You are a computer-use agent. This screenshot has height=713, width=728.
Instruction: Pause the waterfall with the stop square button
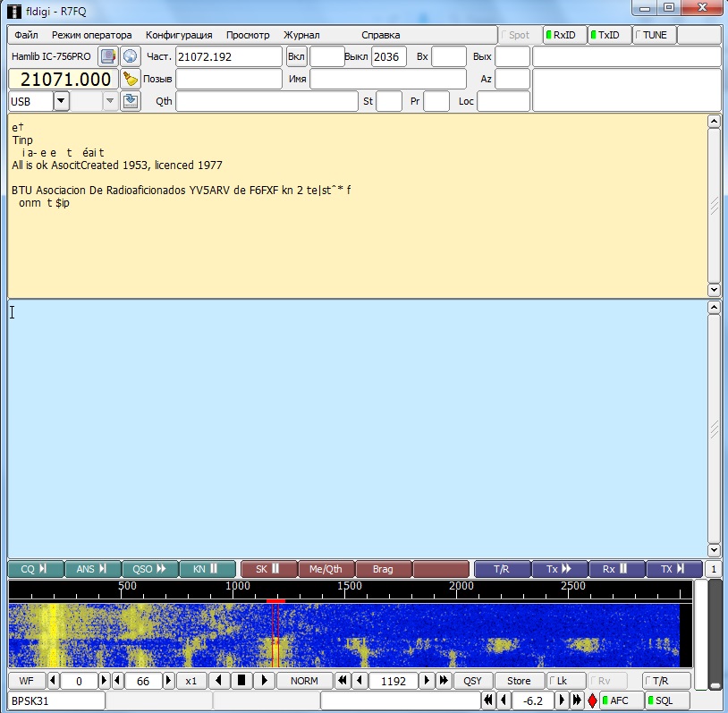tap(240, 681)
